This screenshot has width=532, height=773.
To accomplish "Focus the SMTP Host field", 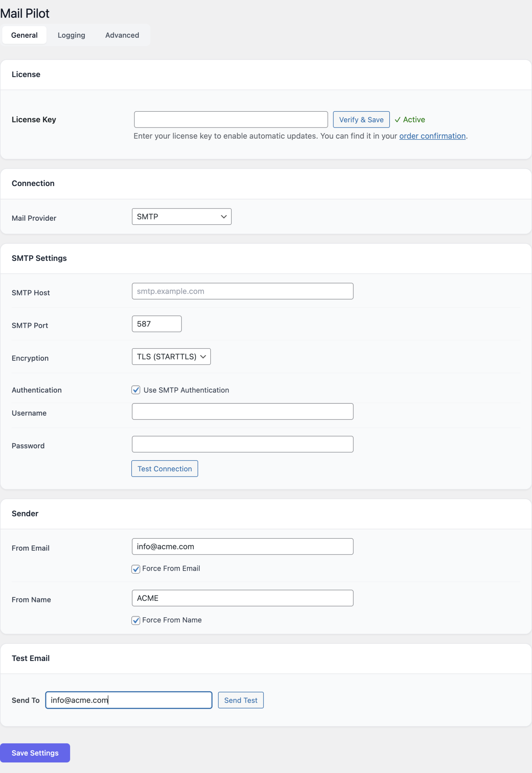I will click(242, 291).
